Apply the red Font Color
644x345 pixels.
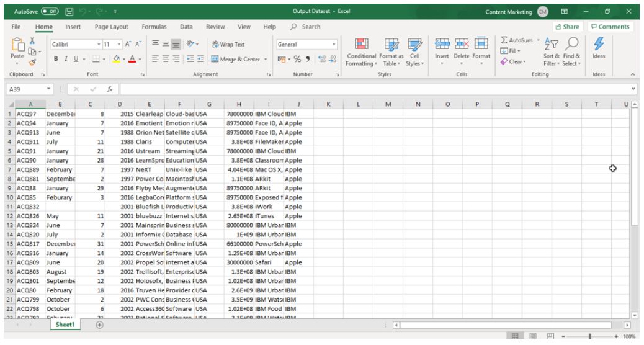coord(132,59)
